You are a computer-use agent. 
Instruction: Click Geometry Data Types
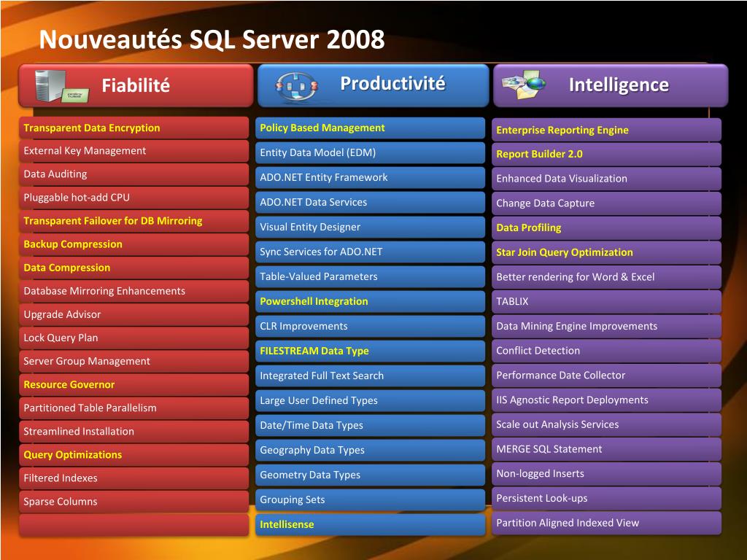[370, 475]
